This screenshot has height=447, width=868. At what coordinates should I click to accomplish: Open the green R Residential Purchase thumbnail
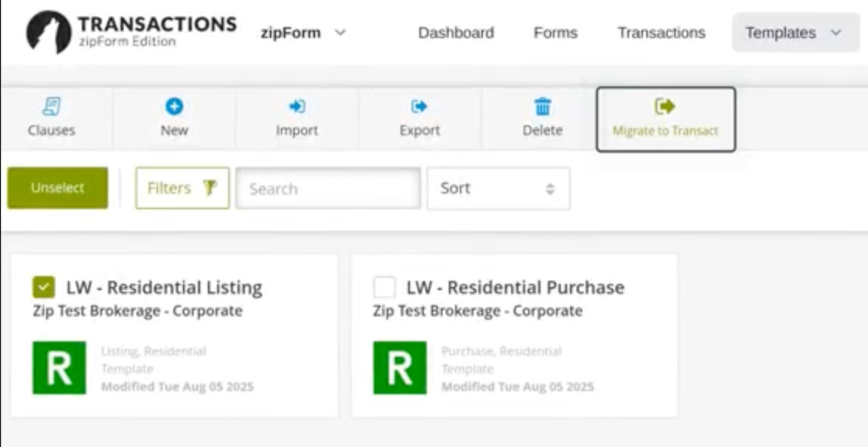pyautogui.click(x=400, y=368)
